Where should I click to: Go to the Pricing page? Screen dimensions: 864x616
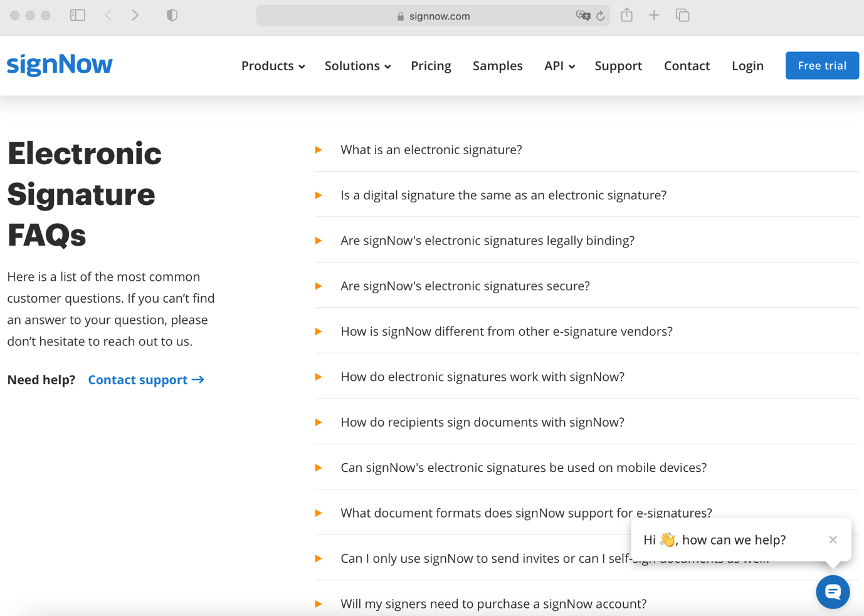click(x=431, y=66)
